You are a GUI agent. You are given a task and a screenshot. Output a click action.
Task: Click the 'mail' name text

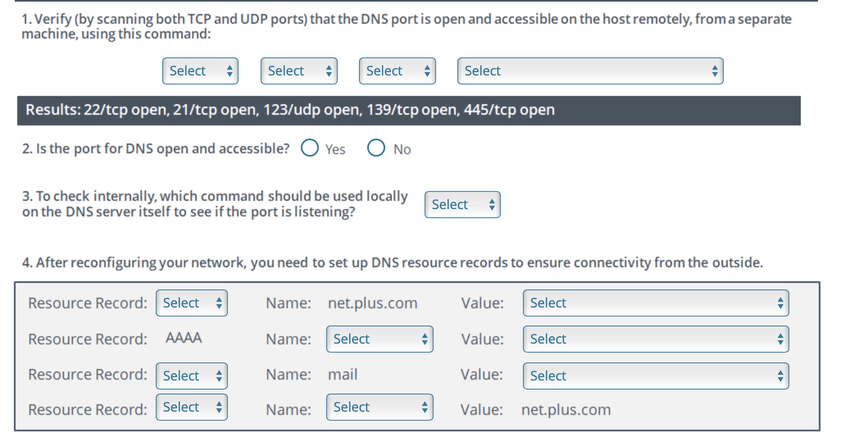click(x=343, y=374)
